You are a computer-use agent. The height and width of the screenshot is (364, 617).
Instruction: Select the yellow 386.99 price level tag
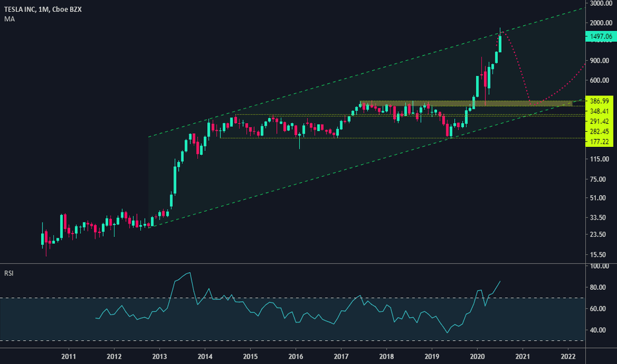599,101
